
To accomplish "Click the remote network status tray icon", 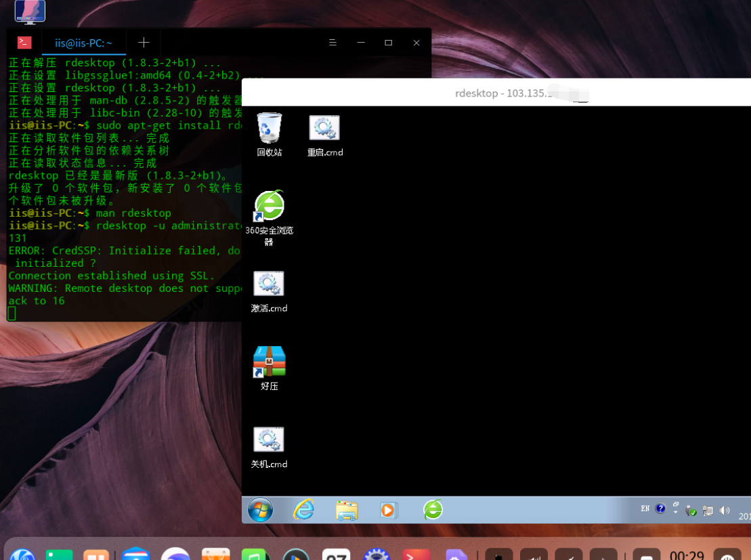I will pos(708,511).
